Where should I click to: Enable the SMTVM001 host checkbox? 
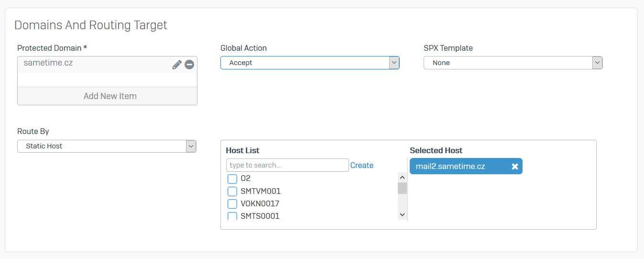[232, 191]
